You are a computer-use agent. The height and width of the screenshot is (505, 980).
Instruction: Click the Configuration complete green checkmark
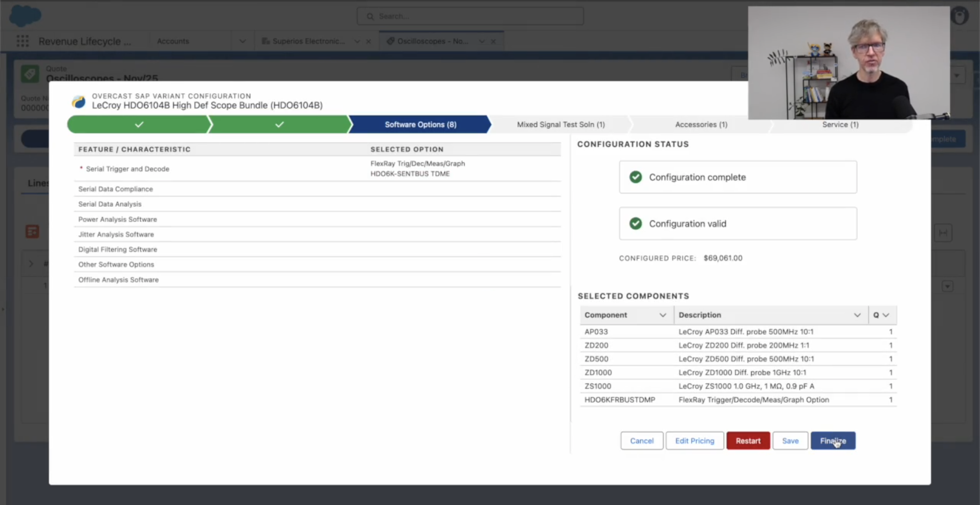click(x=636, y=177)
